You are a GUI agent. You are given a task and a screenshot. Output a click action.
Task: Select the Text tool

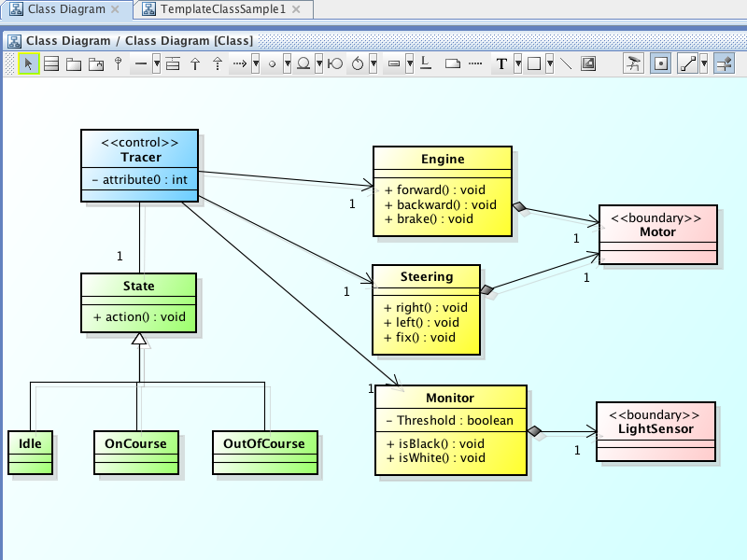click(501, 63)
